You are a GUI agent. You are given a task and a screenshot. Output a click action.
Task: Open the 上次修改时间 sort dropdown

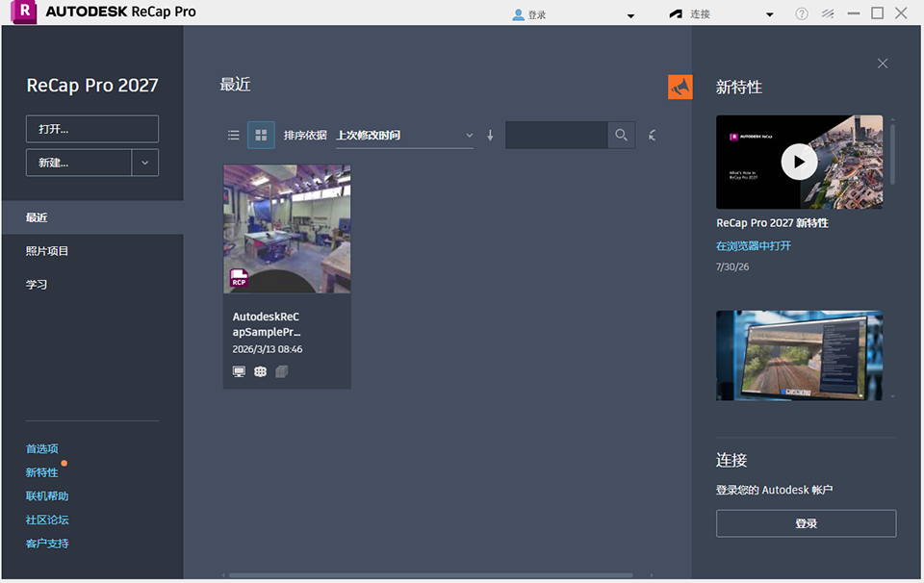pyautogui.click(x=404, y=136)
